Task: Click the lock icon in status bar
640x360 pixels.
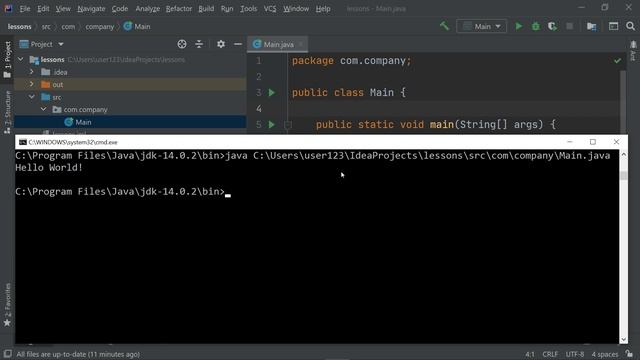Action: 630,354
